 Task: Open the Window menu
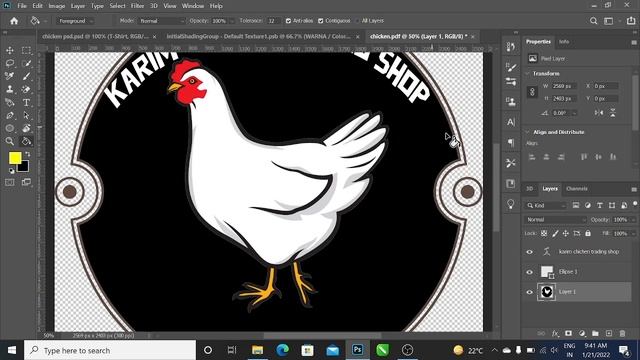tap(193, 6)
